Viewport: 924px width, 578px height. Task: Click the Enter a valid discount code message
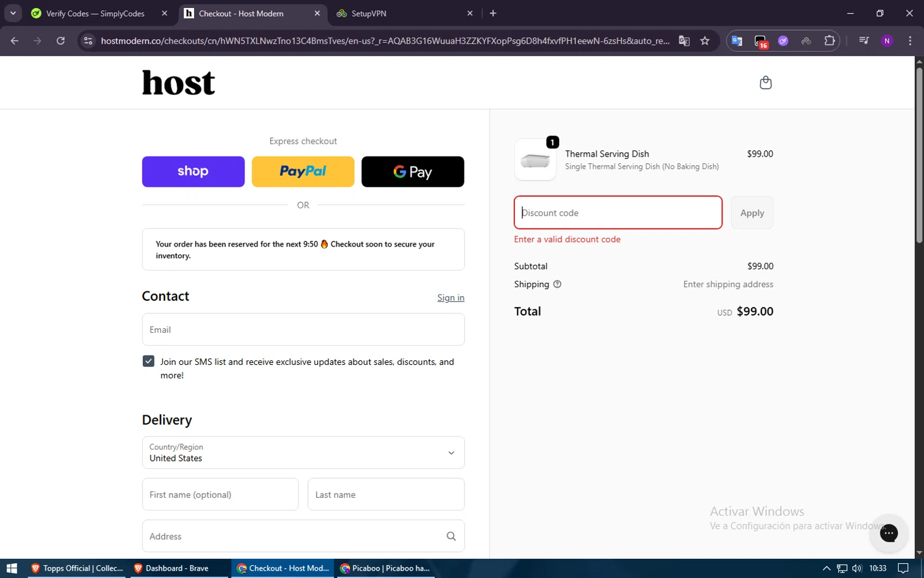coord(567,239)
